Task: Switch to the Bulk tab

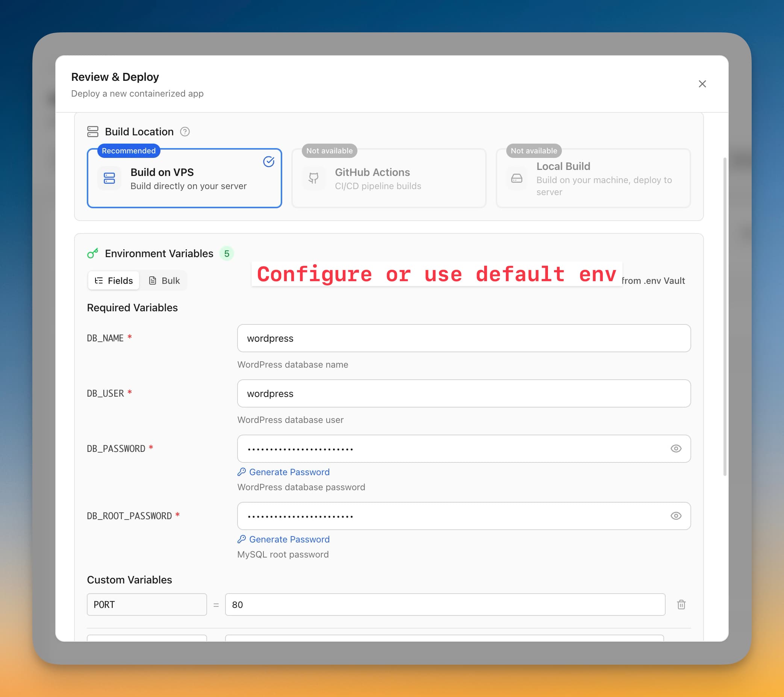Action: tap(165, 280)
